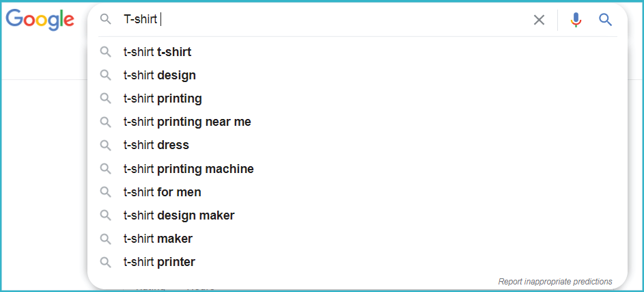The width and height of the screenshot is (644, 292).
Task: Pick t-shirt printing near me suggestion
Action: [357, 122]
